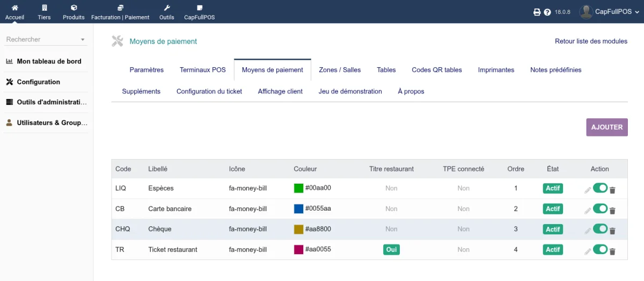Click the Oui badge for Ticket restaurant
The height and width of the screenshot is (281, 644).
tap(391, 249)
